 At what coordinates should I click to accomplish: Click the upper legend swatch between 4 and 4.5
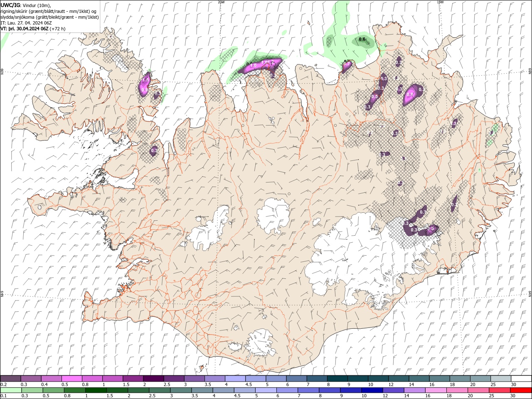coord(235,379)
